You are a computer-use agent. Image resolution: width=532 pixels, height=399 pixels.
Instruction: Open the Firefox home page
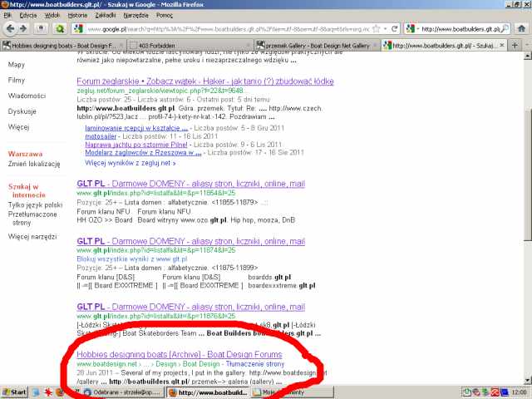(522, 28)
